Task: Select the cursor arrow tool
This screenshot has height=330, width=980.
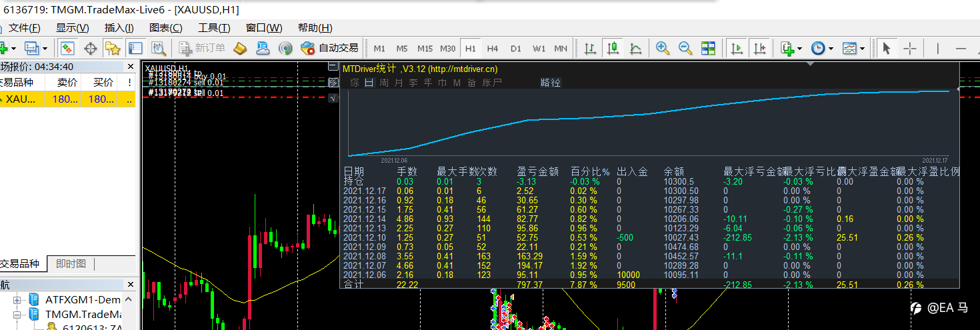Action: click(x=886, y=48)
